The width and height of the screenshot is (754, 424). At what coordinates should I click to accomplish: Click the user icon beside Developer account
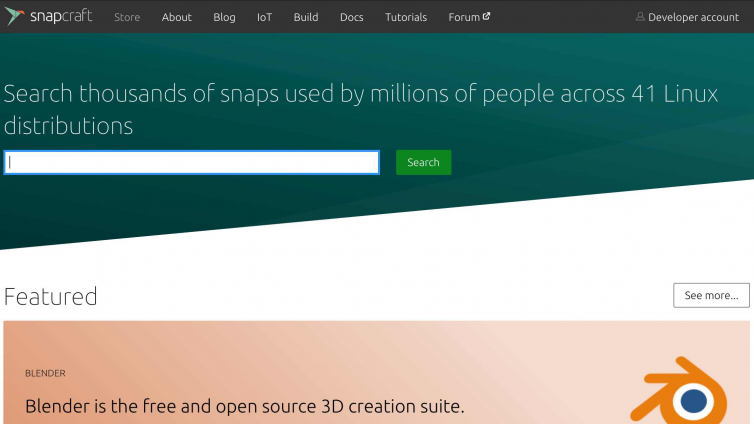[640, 17]
